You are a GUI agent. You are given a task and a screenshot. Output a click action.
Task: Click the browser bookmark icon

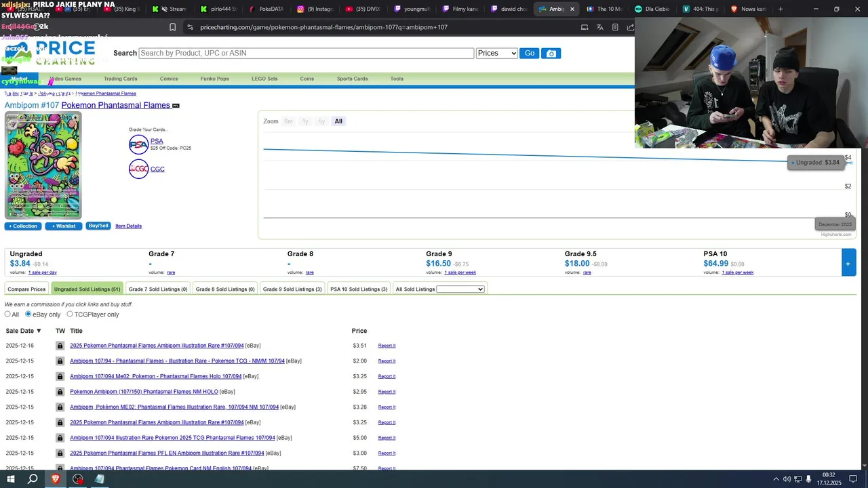pyautogui.click(x=172, y=27)
